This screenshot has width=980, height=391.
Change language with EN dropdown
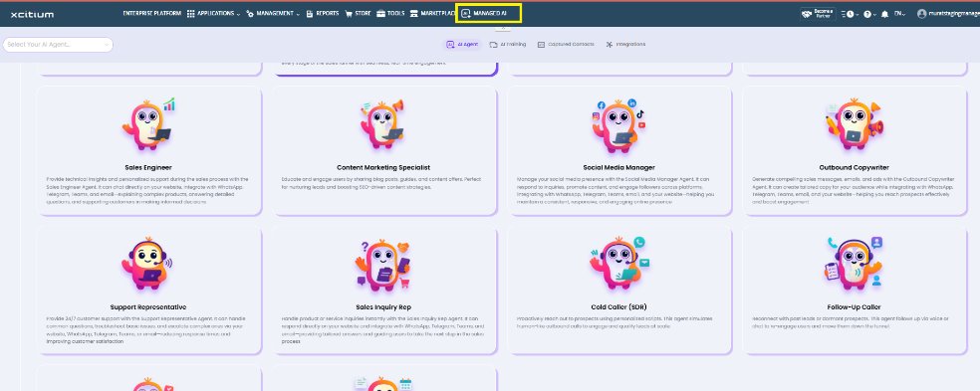tap(900, 14)
